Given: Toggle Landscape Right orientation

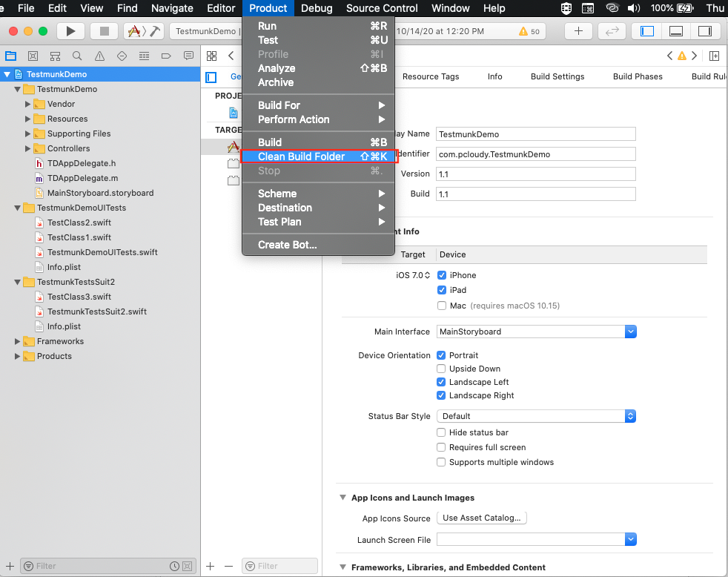Looking at the screenshot, I should pyautogui.click(x=442, y=395).
